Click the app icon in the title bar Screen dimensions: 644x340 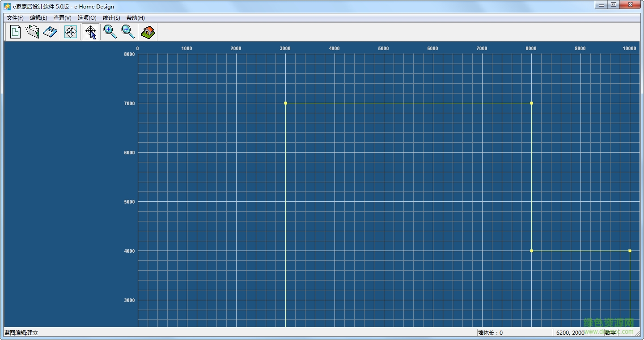pyautogui.click(x=7, y=7)
